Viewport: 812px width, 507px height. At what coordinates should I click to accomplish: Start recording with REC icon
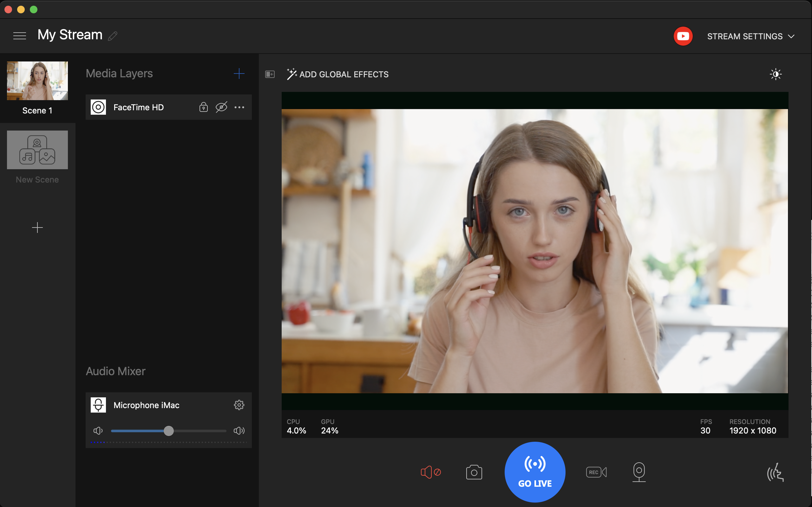pyautogui.click(x=596, y=472)
